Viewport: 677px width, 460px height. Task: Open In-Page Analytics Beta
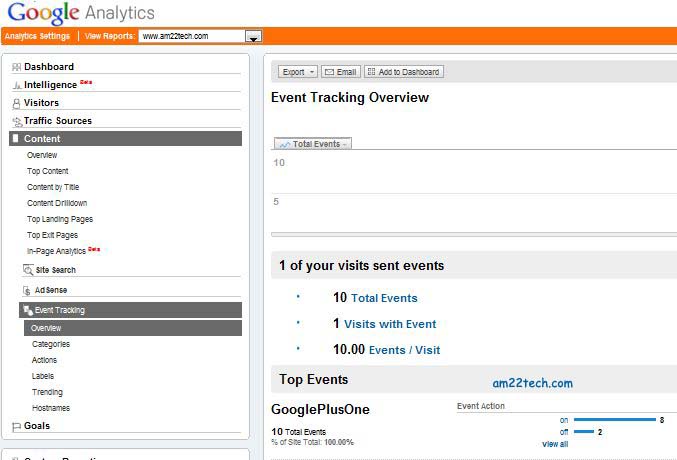63,251
